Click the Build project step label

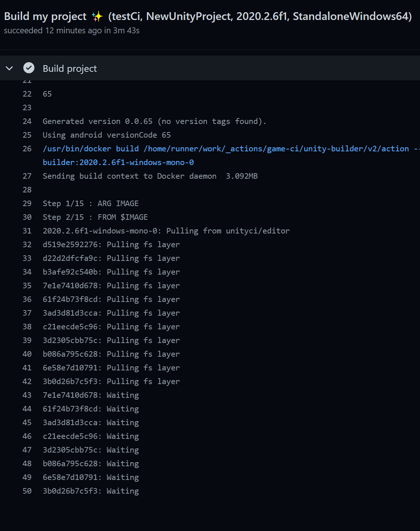69,68
